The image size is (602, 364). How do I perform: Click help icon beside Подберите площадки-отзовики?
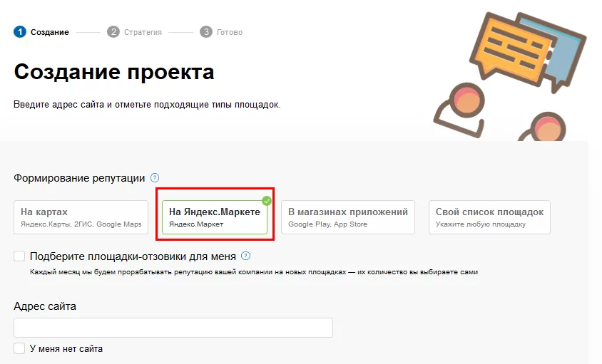click(245, 256)
